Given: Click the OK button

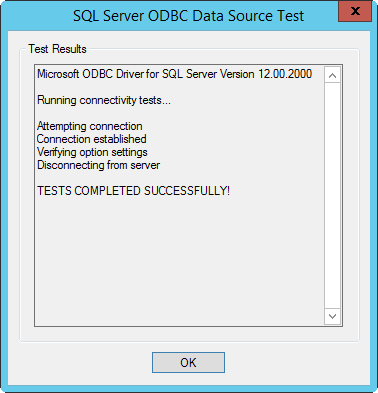Looking at the screenshot, I should [188, 362].
